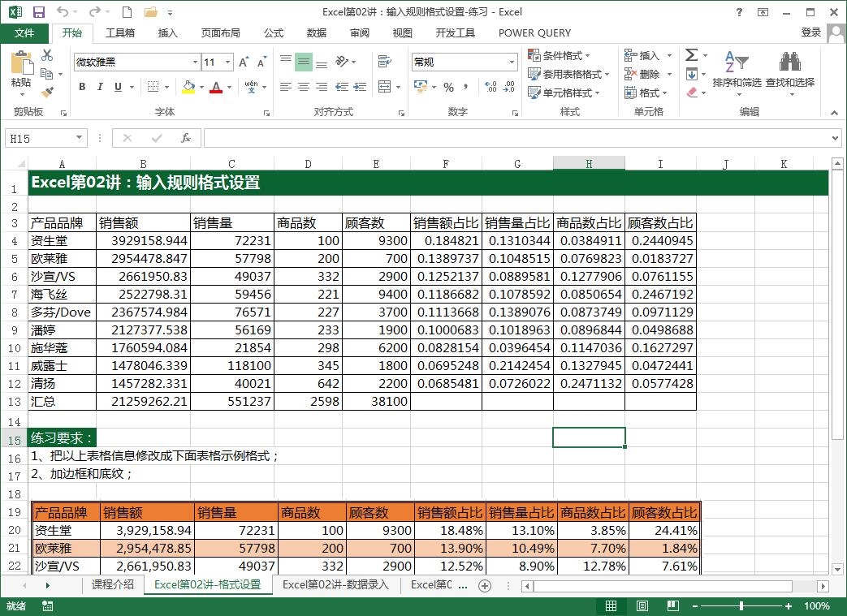Click the Increase Indent icon
Screen dimensions: 847x616
(x=360, y=87)
